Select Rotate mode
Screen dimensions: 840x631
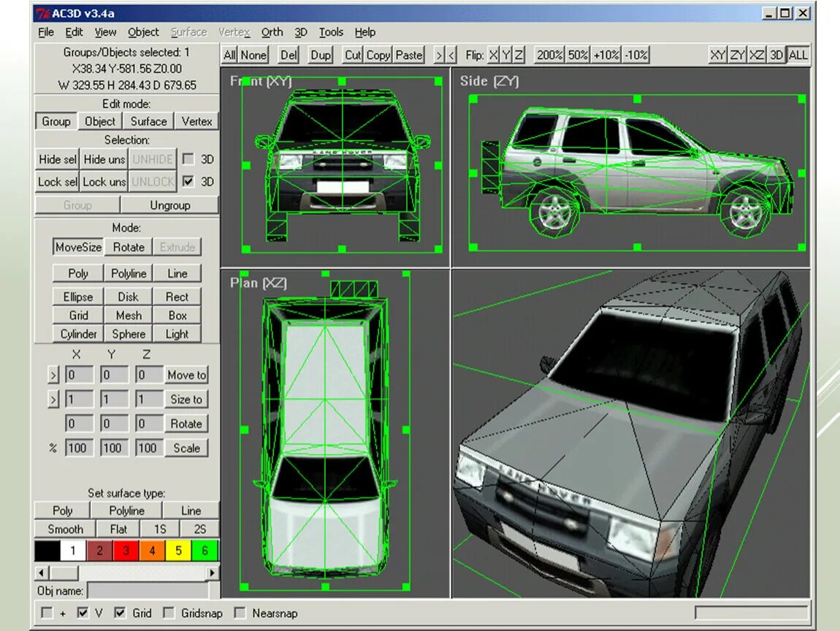tap(129, 247)
